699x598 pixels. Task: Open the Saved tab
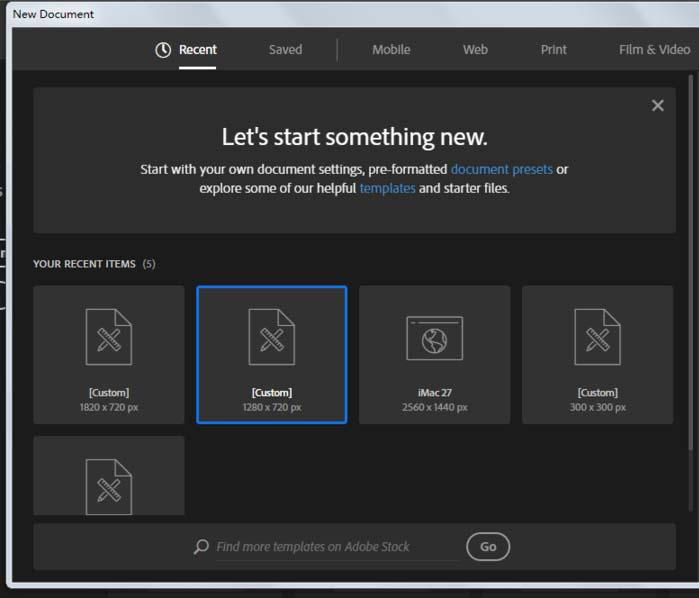pos(285,49)
